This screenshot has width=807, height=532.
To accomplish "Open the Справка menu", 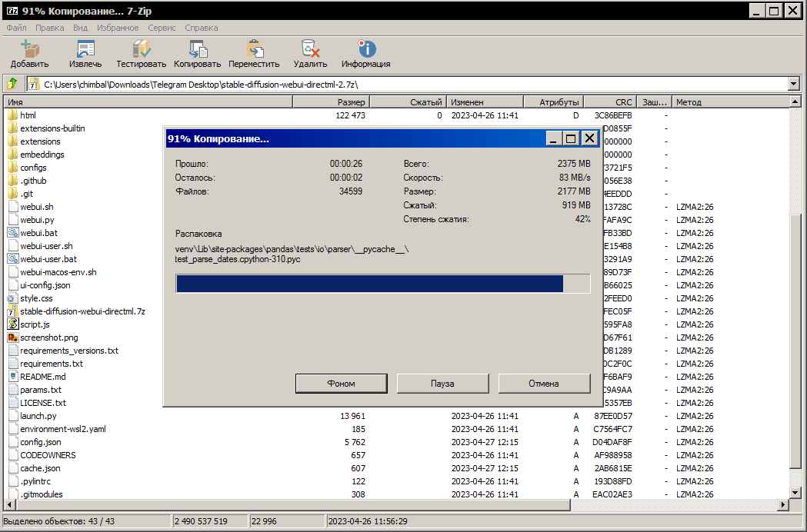I will pyautogui.click(x=202, y=28).
